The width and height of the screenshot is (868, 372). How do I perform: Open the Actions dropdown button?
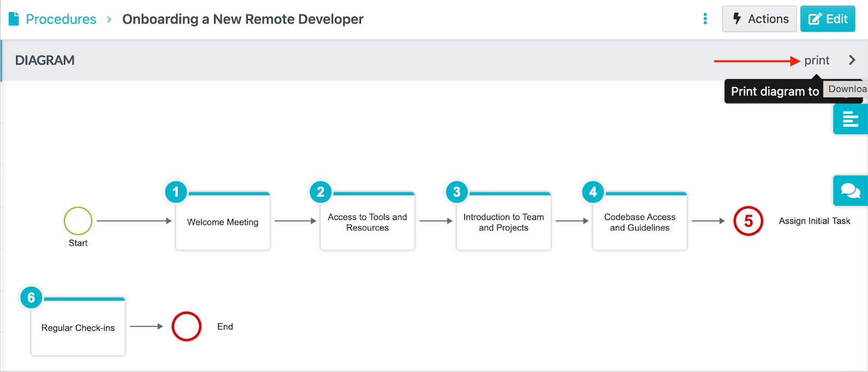pos(759,19)
